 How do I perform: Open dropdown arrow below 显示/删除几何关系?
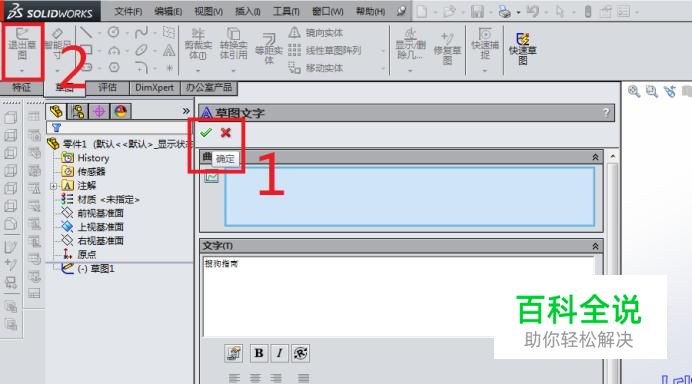410,71
